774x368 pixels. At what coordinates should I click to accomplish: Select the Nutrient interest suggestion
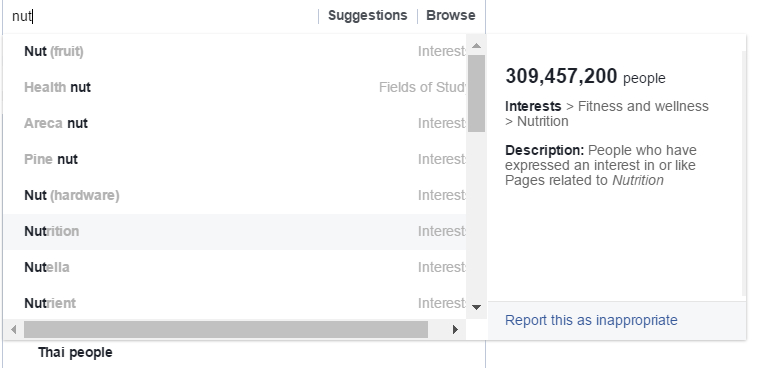(235, 303)
